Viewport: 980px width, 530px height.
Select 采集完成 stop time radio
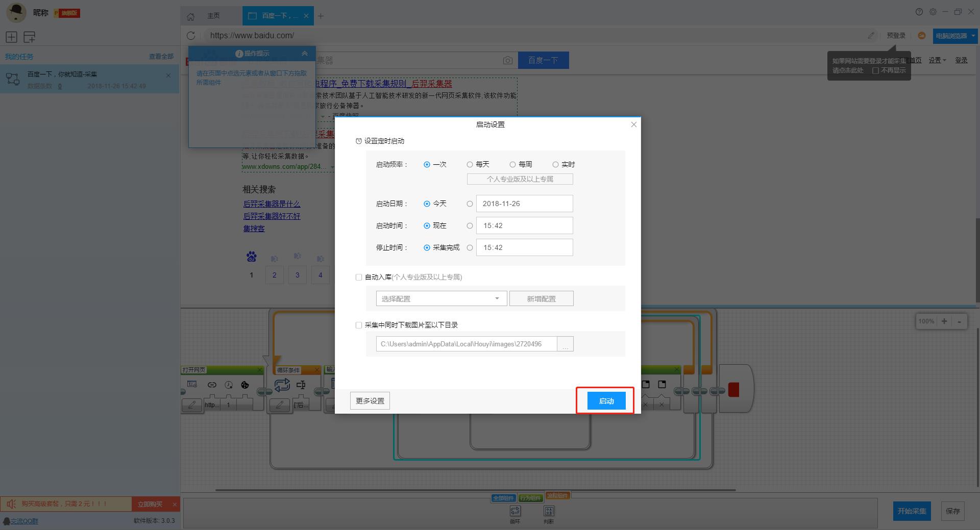click(x=427, y=247)
